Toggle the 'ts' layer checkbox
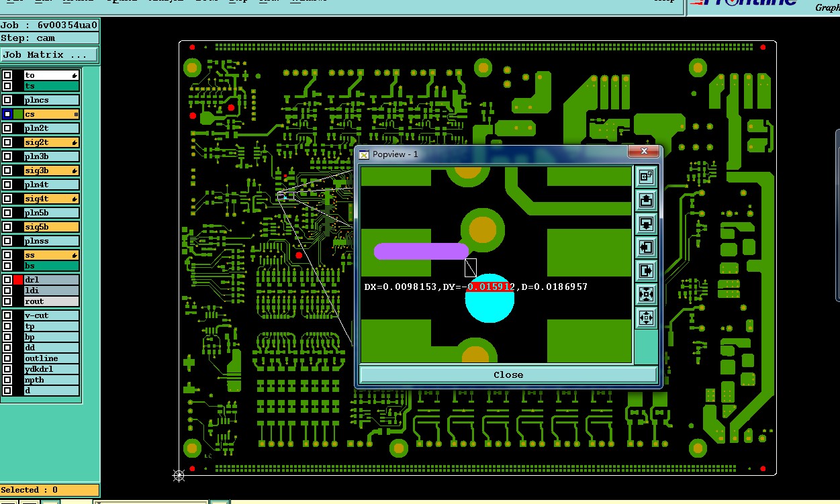The height and width of the screenshot is (504, 840). point(7,86)
